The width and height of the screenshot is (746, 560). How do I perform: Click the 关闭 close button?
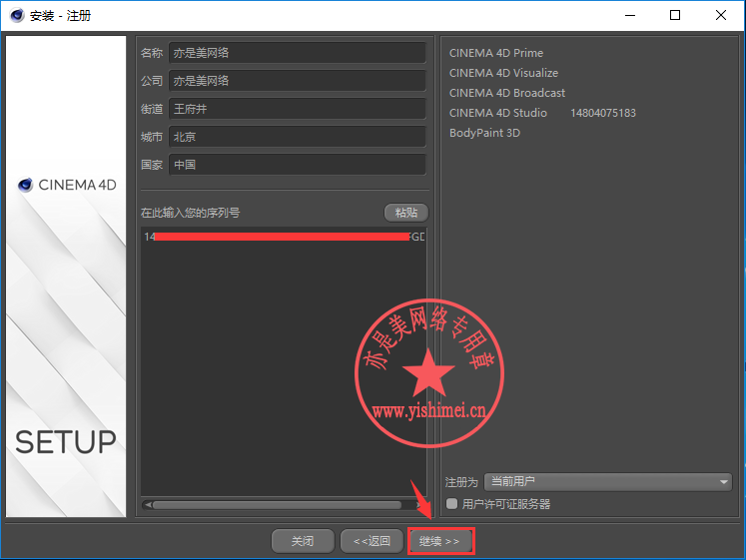coord(303,541)
